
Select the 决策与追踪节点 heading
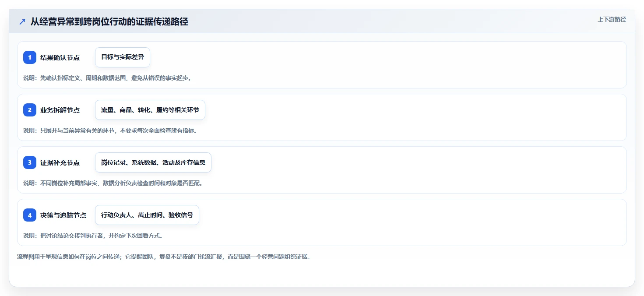point(63,215)
